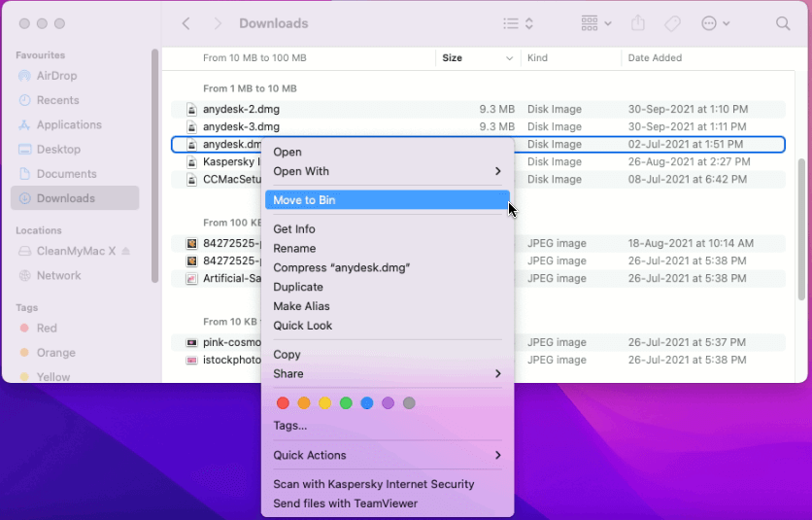Apply the green tag color dot
This screenshot has height=520, width=812.
(346, 402)
